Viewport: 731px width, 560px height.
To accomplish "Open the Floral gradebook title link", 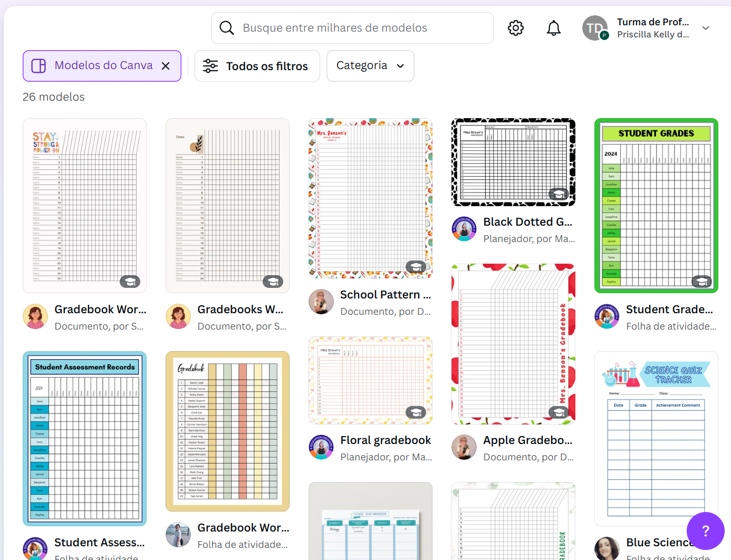I will coord(386,440).
